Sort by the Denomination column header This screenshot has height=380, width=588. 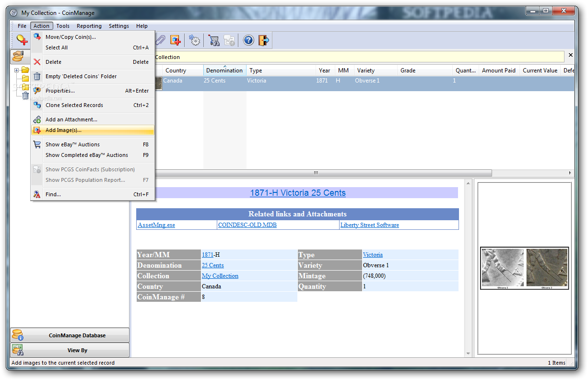click(x=224, y=71)
